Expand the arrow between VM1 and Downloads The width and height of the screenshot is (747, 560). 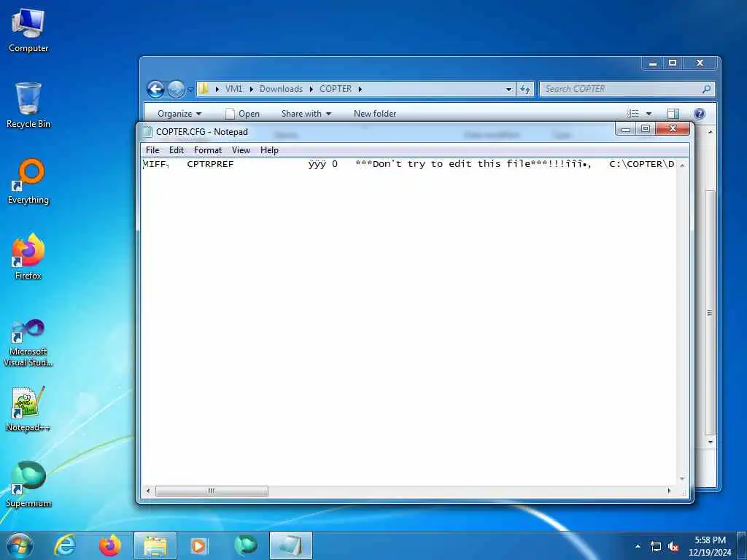coord(251,89)
